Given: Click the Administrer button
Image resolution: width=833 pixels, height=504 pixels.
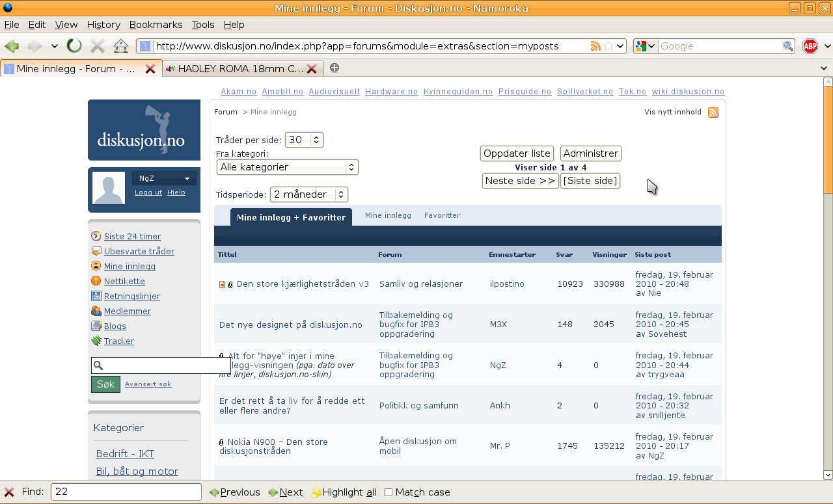Looking at the screenshot, I should tap(591, 153).
